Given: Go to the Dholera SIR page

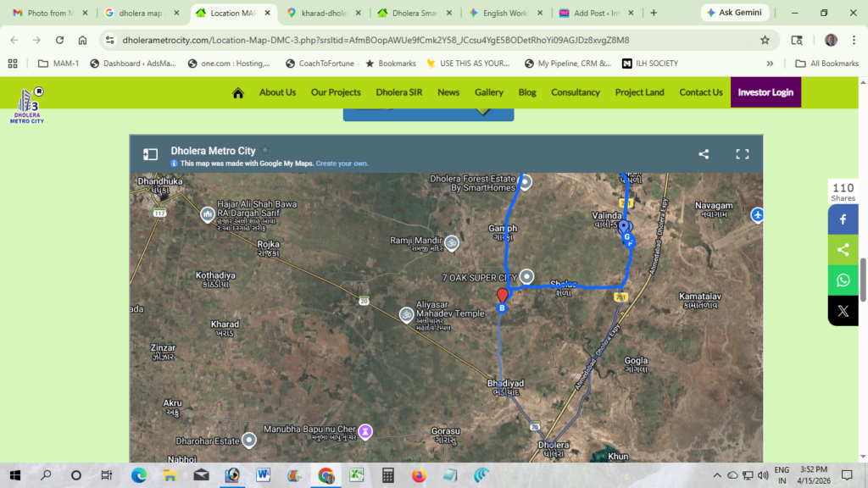Looking at the screenshot, I should [398, 92].
